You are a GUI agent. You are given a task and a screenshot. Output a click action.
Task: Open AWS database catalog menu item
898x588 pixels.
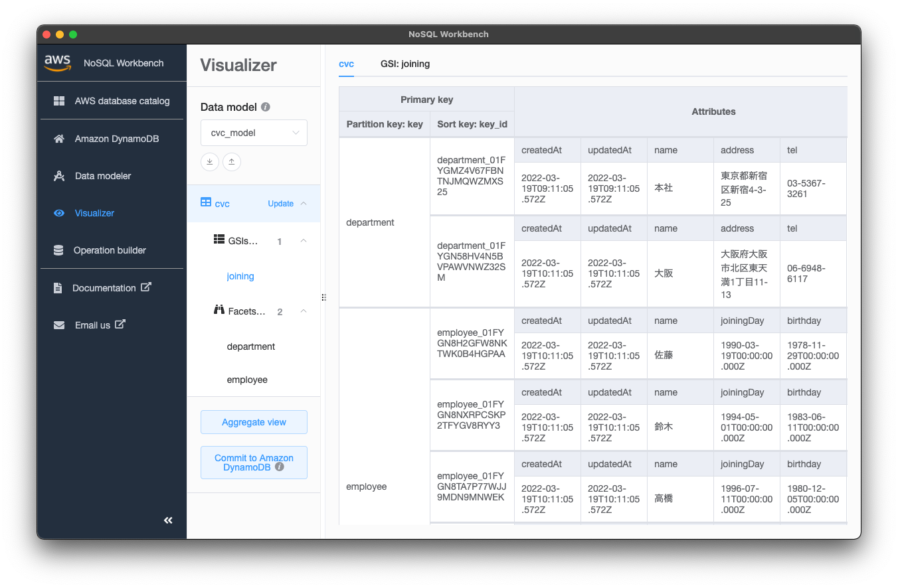click(112, 101)
